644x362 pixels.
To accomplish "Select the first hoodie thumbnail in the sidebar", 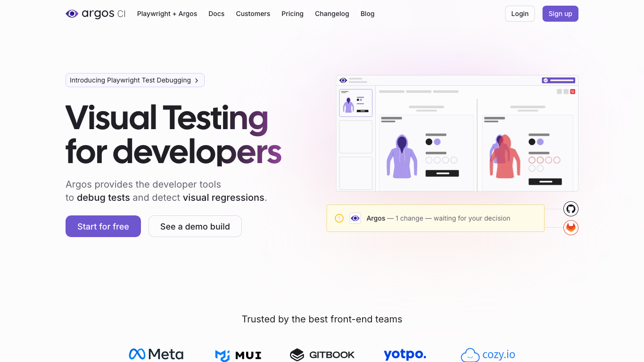I will click(x=356, y=103).
